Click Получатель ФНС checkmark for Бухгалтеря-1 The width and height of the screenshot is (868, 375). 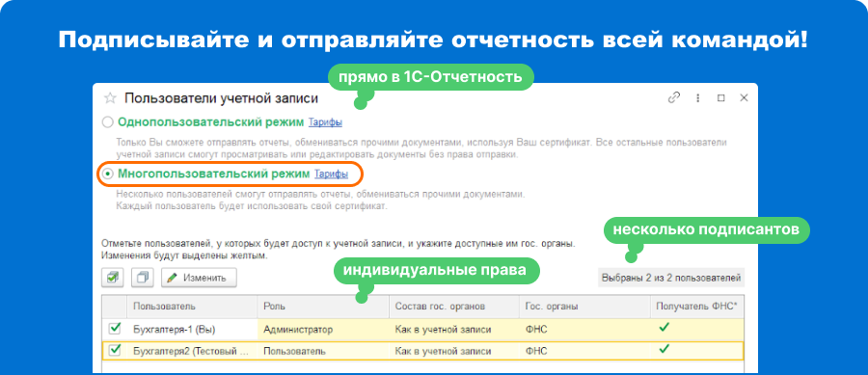coord(665,328)
